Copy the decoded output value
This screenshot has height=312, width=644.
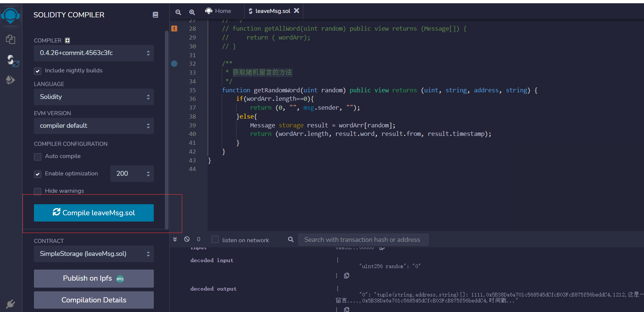347,309
